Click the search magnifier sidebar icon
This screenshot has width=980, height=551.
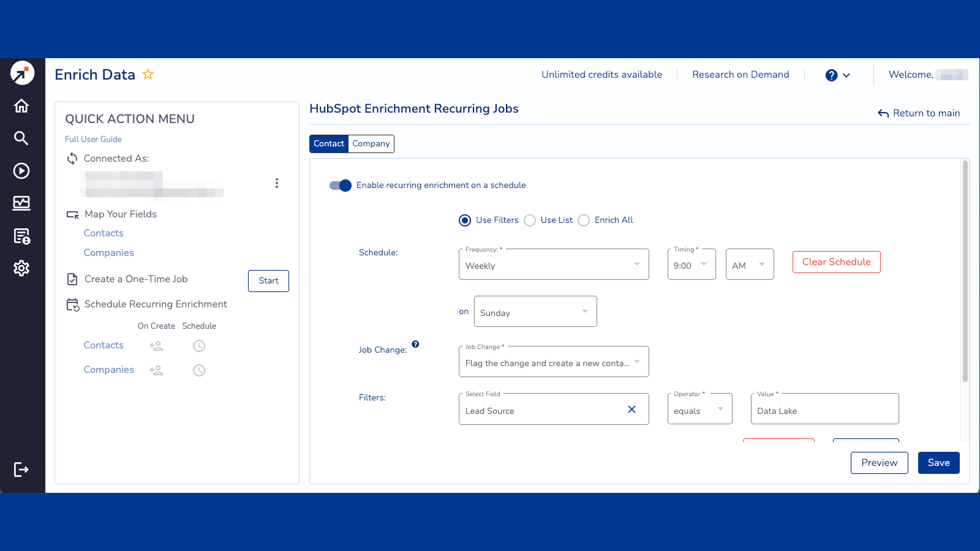(x=21, y=138)
